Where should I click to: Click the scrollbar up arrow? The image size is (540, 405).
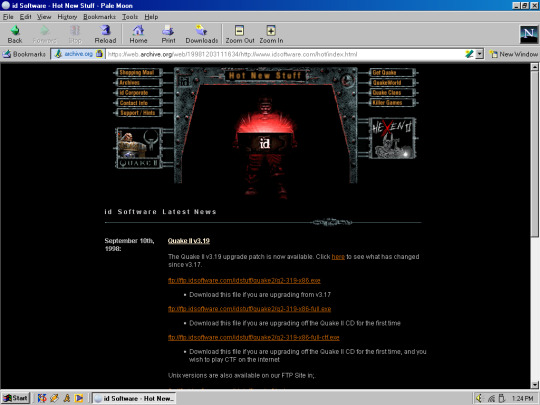(534, 67)
